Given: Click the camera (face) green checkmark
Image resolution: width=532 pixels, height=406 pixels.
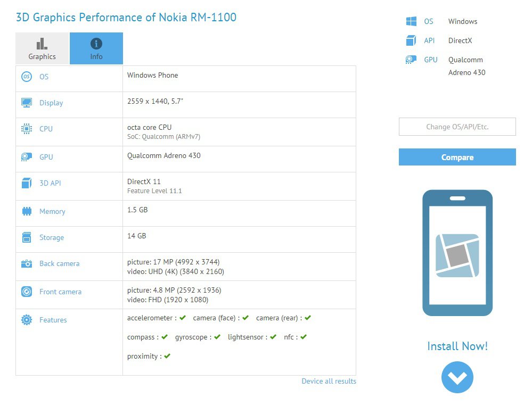Looking at the screenshot, I should pos(245,318).
